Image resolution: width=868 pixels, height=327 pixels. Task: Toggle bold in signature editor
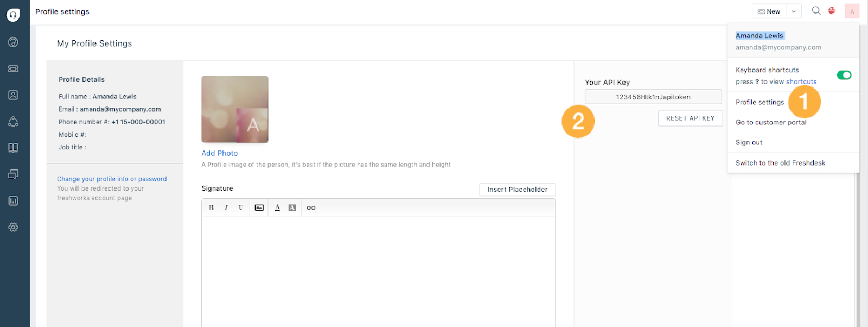click(x=211, y=207)
